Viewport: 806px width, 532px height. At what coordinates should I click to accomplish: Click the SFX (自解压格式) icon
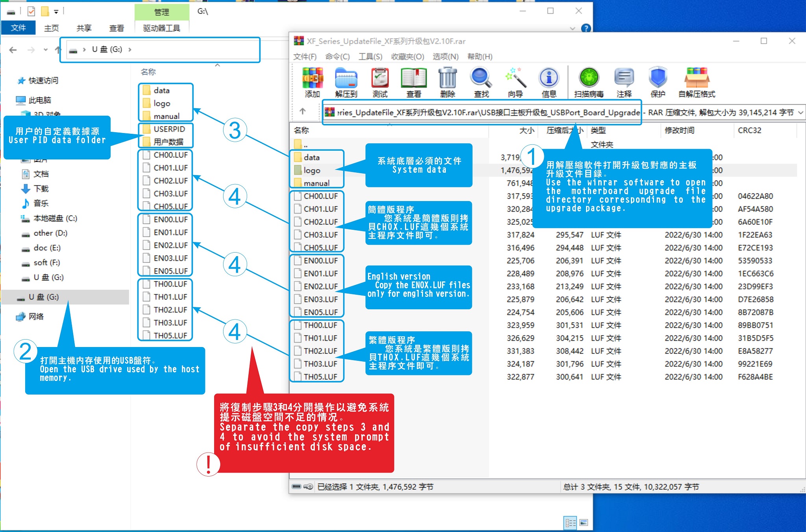696,78
